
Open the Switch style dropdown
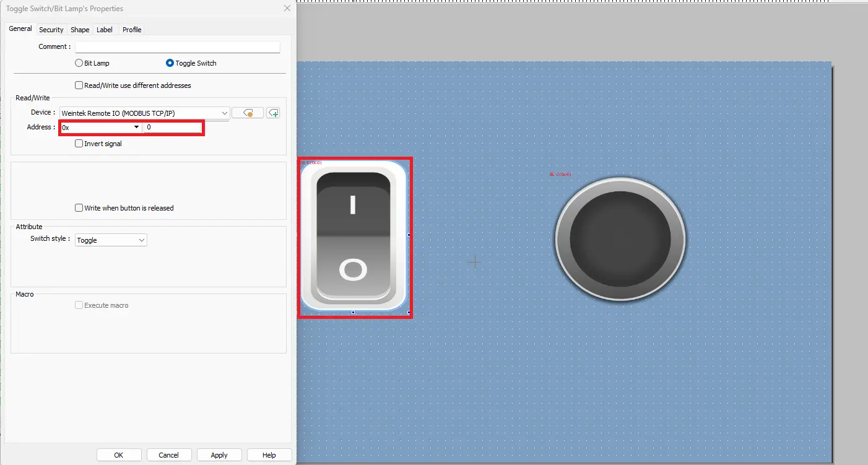coord(142,240)
